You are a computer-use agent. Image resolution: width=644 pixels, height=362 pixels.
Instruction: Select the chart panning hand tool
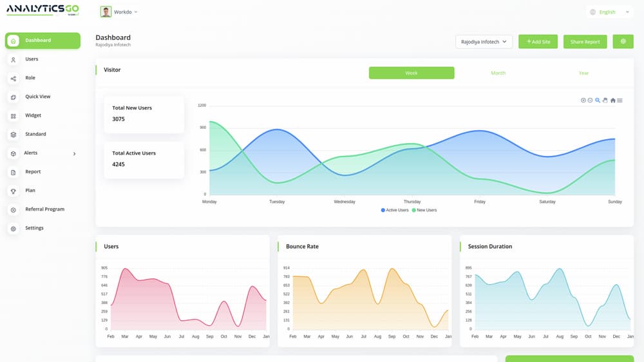[605, 100]
